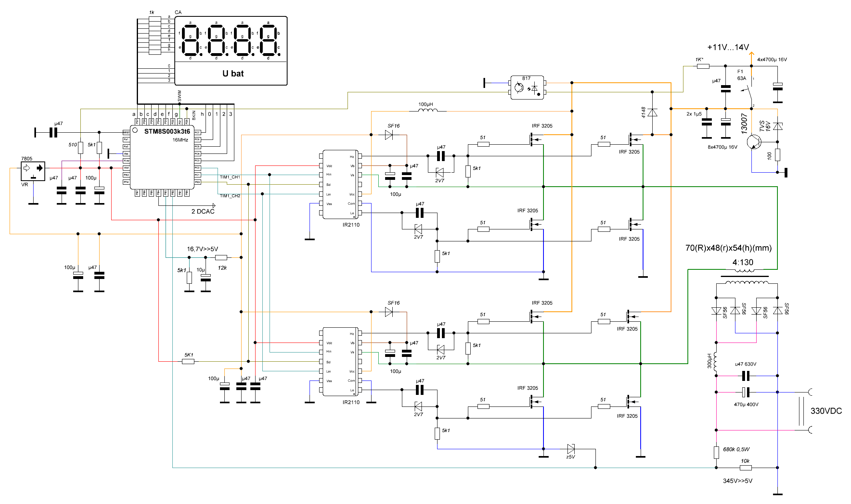Click the µ47 630V capacitor
Screen dimensions: 851x504
coord(745,376)
